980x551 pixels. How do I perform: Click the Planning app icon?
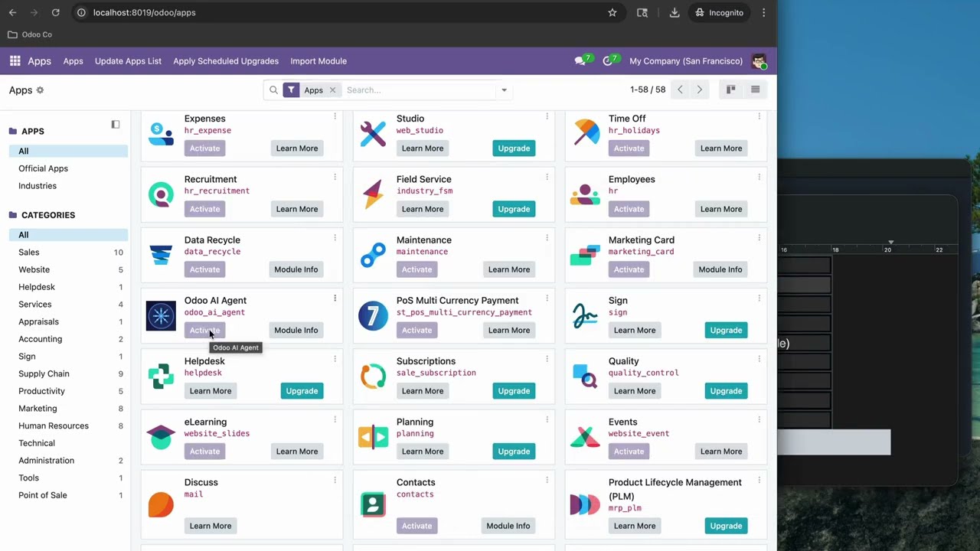[373, 436]
